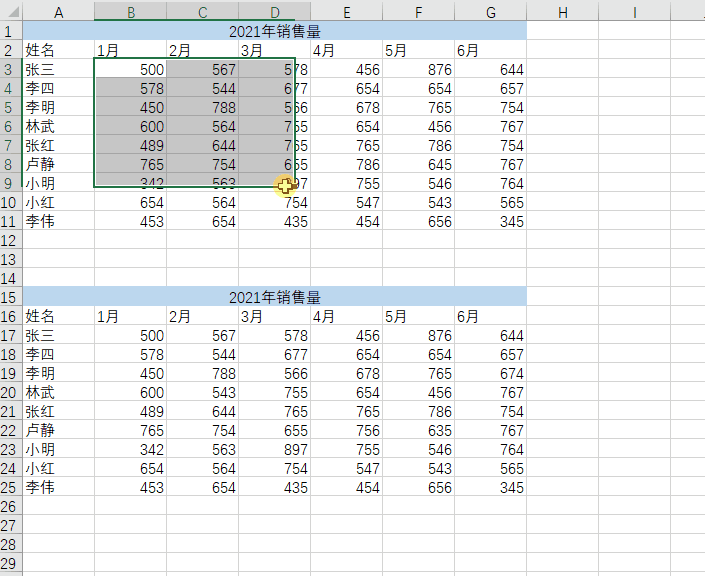Click cell C11 with value 654
Image resolution: width=705 pixels, height=576 pixels.
pos(203,221)
